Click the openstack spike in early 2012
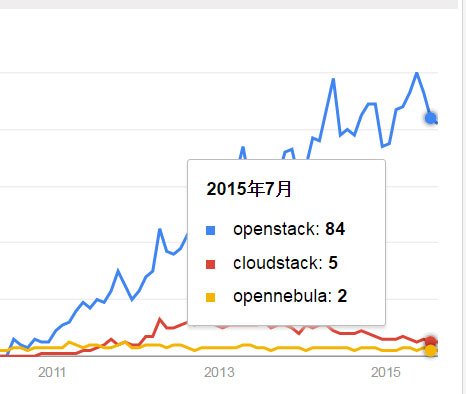The width and height of the screenshot is (466, 394). (160, 229)
